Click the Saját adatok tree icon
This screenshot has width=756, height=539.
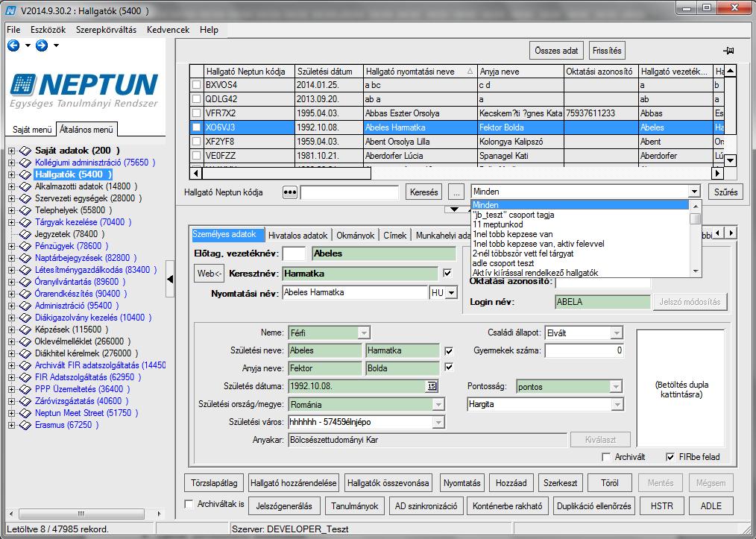pyautogui.click(x=25, y=151)
